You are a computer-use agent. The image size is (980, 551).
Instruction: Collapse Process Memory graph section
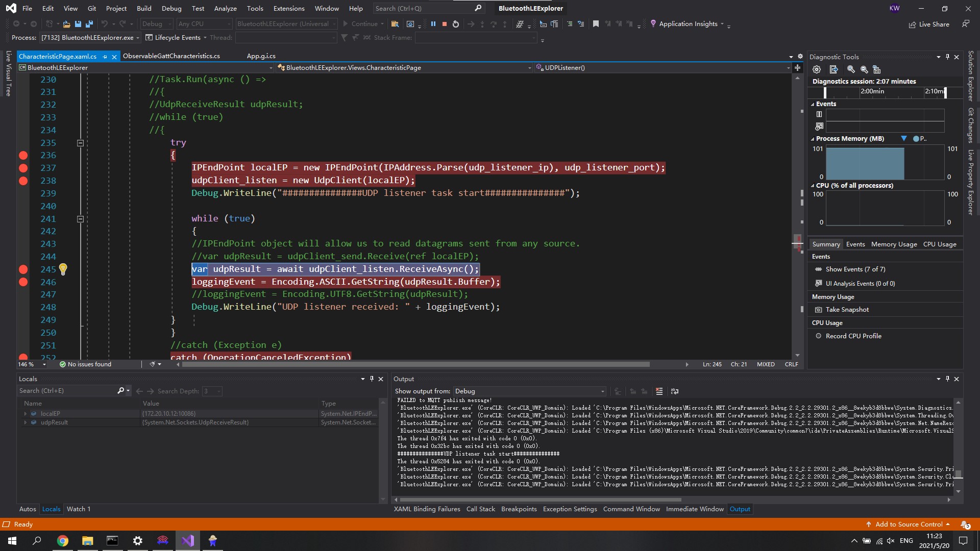pyautogui.click(x=813, y=139)
